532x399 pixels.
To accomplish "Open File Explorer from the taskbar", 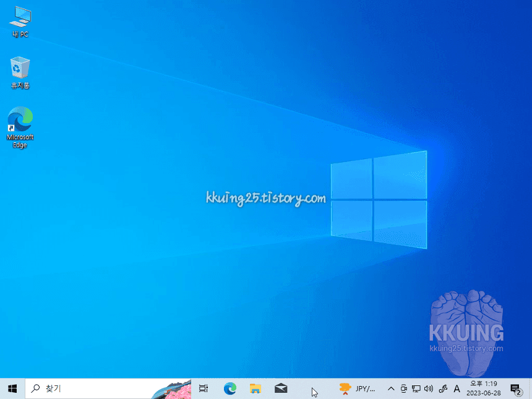I will 255,388.
